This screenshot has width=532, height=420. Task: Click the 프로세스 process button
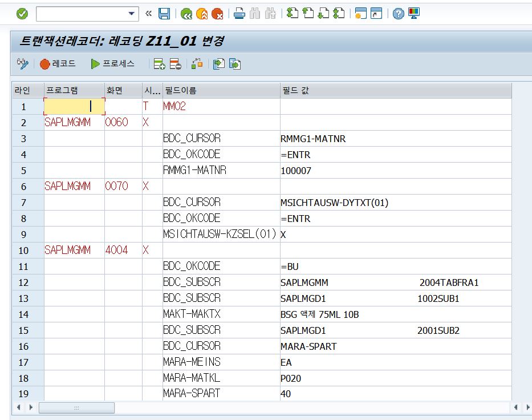tap(112, 64)
